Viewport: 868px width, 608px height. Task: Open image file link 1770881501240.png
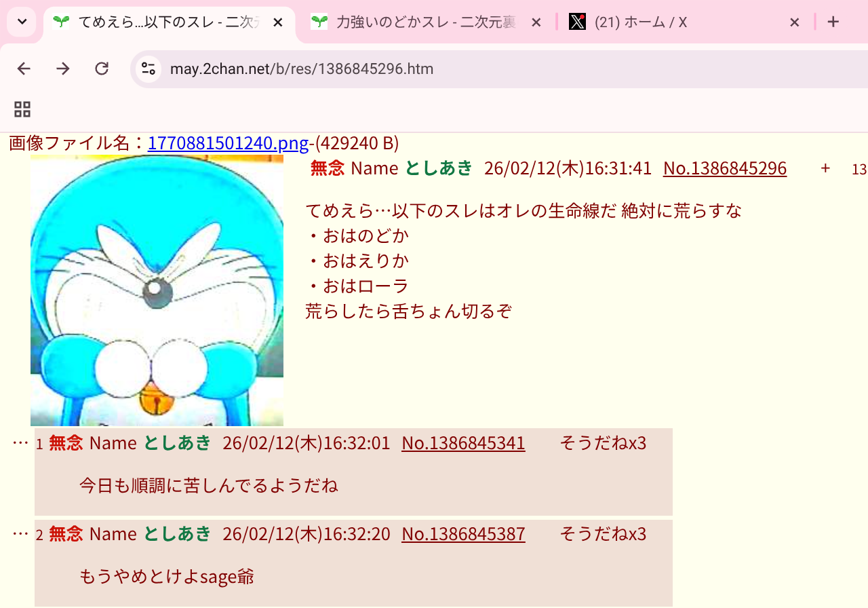click(228, 143)
